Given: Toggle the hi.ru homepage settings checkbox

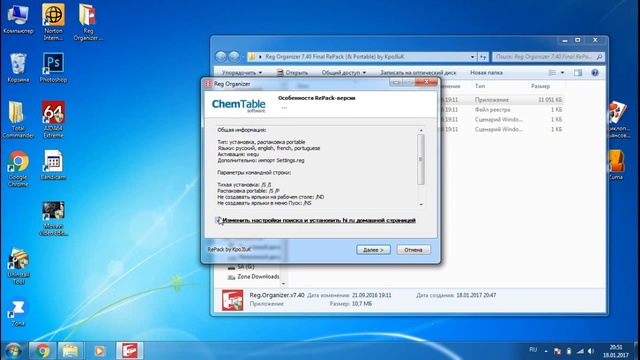Looking at the screenshot, I should pyautogui.click(x=218, y=220).
